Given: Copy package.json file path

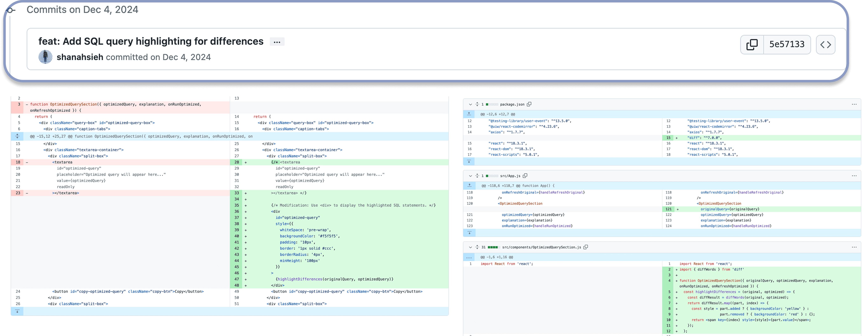Looking at the screenshot, I should [x=529, y=104].
